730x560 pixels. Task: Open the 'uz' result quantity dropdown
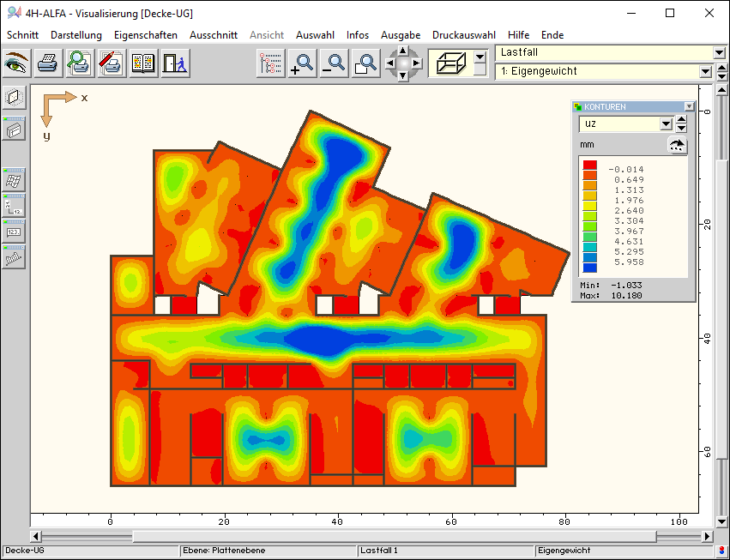pyautogui.click(x=666, y=124)
